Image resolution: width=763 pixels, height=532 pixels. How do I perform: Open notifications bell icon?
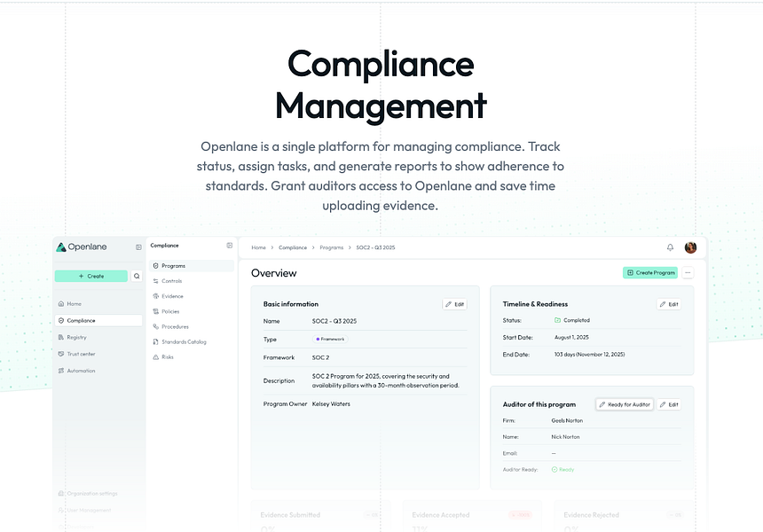tap(670, 247)
